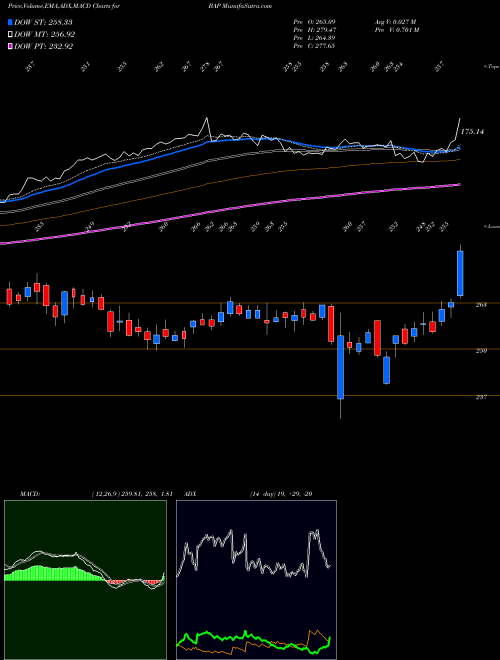Select the 'DOW MT: 256.92' legend label
This screenshot has width=500, height=660.
[45, 35]
